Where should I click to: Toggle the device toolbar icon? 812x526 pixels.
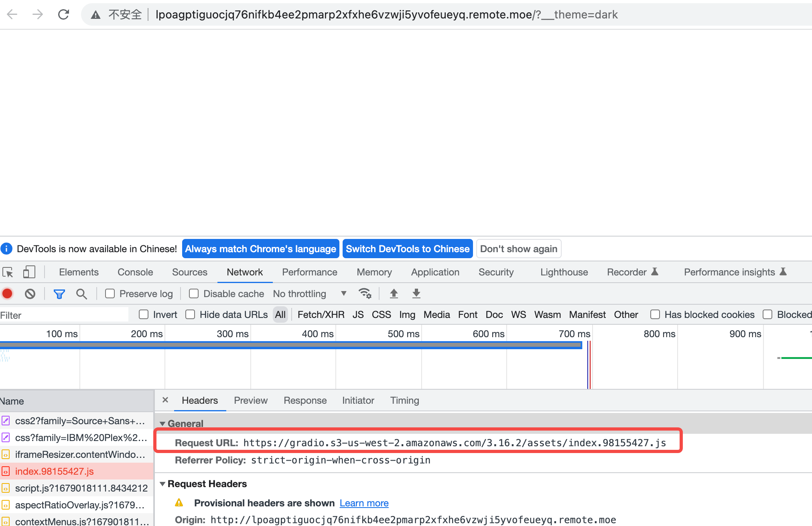[x=28, y=272]
